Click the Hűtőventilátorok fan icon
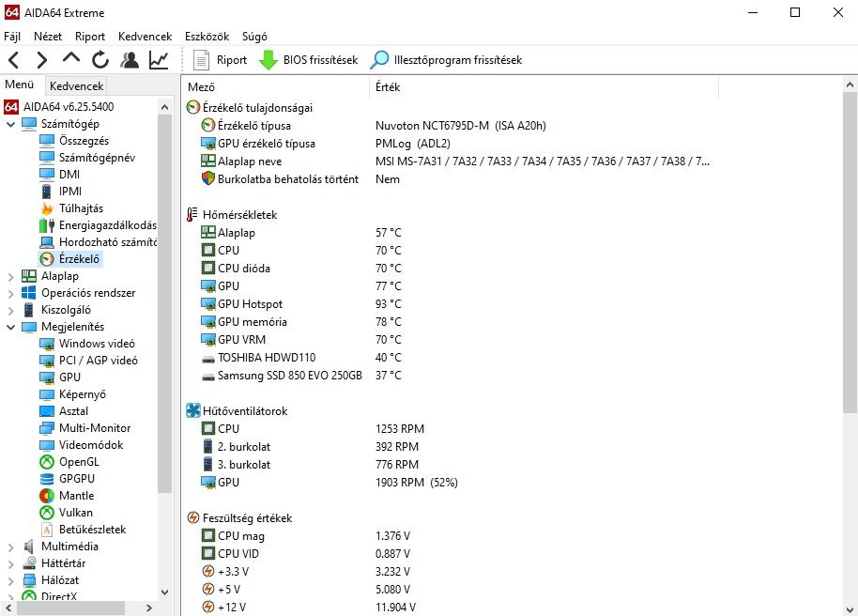858x616 pixels. 192,410
